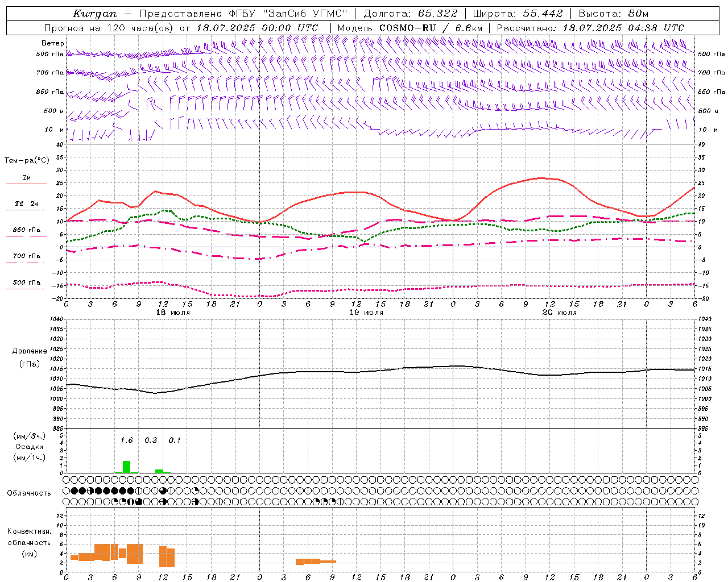
Task: Click the latitude value 55.442
Action: pyautogui.click(x=543, y=14)
